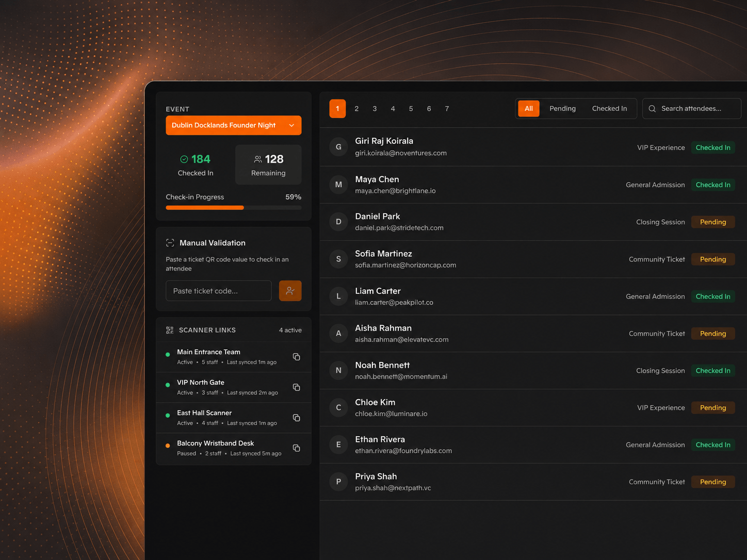Image resolution: width=747 pixels, height=560 pixels.
Task: Select the VIP North Gate scanner row
Action: pos(234,387)
